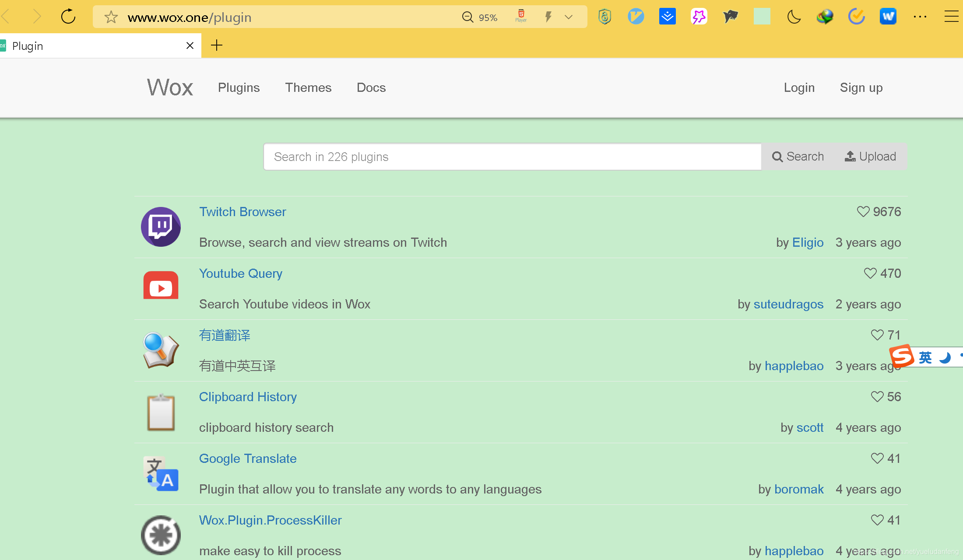Toggle night mode moon icon
The image size is (963, 560).
coord(794,17)
